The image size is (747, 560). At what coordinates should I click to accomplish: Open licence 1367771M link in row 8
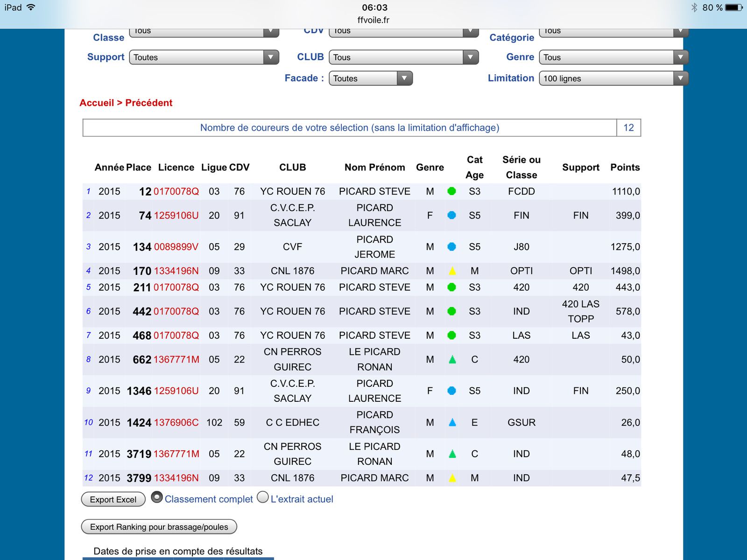point(176,359)
